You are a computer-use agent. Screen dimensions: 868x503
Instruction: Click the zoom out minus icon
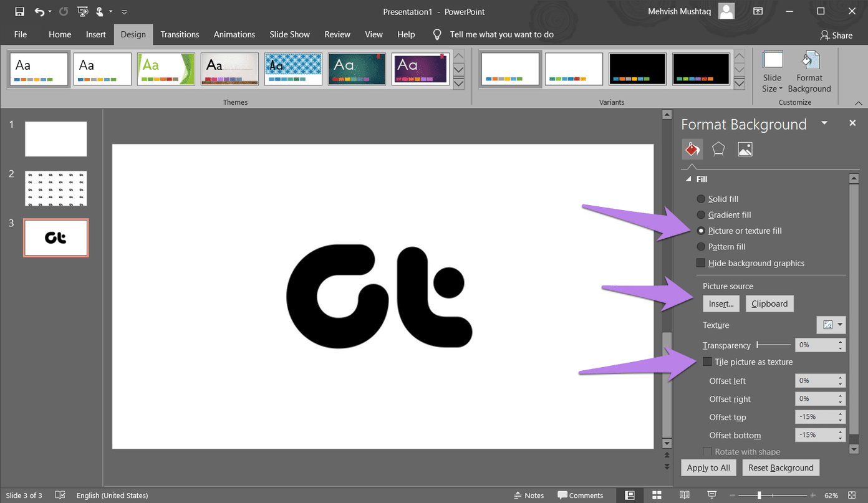coord(734,496)
